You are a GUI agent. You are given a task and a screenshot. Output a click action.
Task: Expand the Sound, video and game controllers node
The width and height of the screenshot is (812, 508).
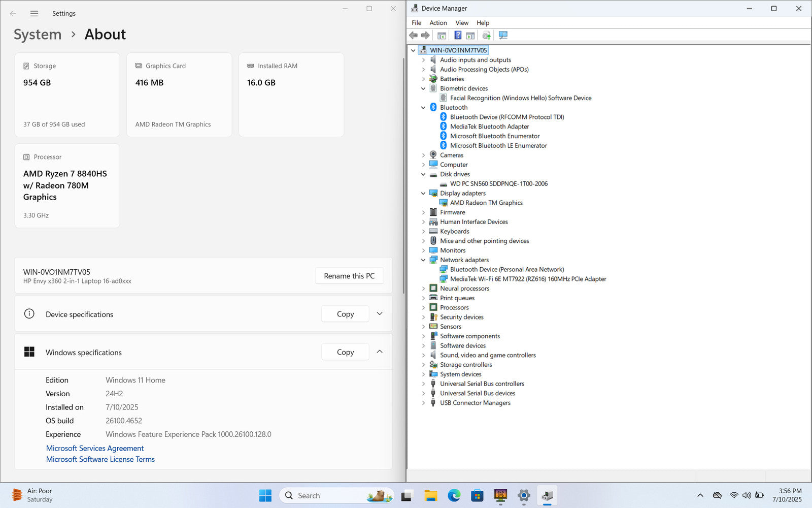coord(423,355)
